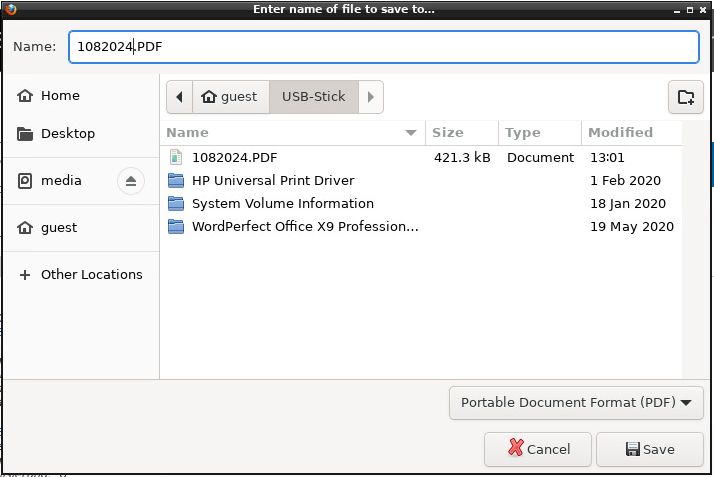Select HP Universal Print Driver folder name
Image resolution: width=714 pixels, height=477 pixels.
273,181
